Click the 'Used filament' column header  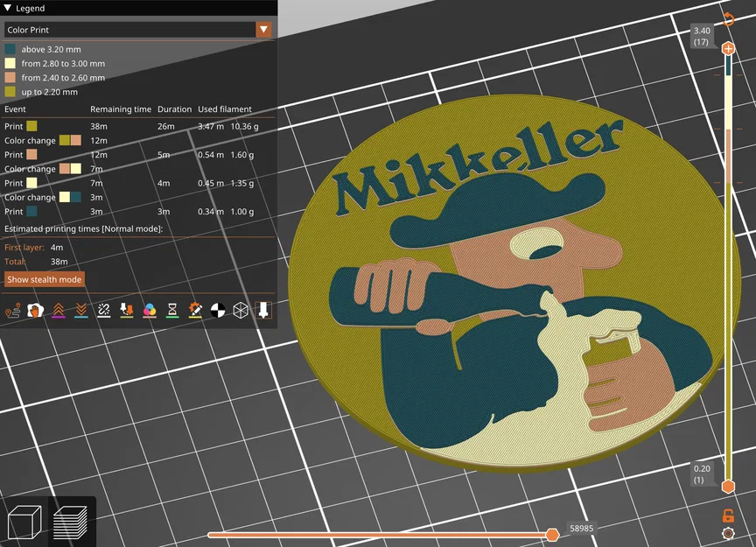(x=225, y=109)
